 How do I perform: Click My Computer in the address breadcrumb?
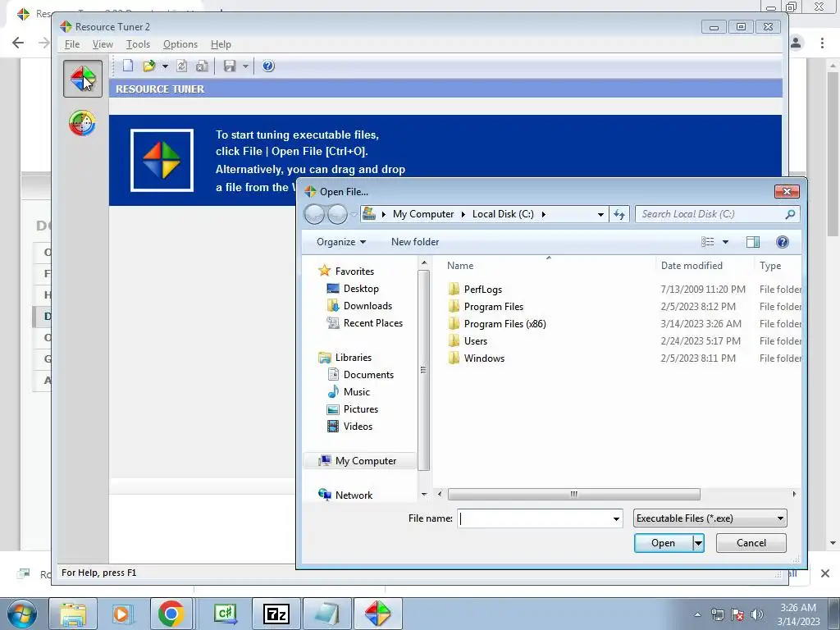coord(423,214)
